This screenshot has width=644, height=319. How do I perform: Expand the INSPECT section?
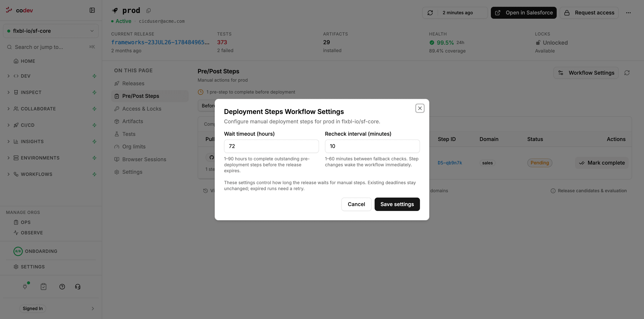pyautogui.click(x=9, y=92)
